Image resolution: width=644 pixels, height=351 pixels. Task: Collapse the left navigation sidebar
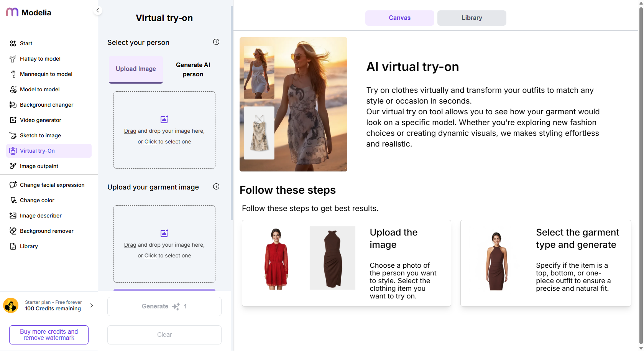coord(98,10)
